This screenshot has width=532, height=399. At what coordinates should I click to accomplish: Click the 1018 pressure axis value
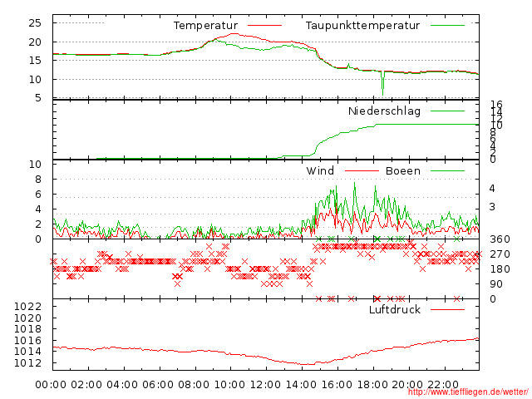27,329
